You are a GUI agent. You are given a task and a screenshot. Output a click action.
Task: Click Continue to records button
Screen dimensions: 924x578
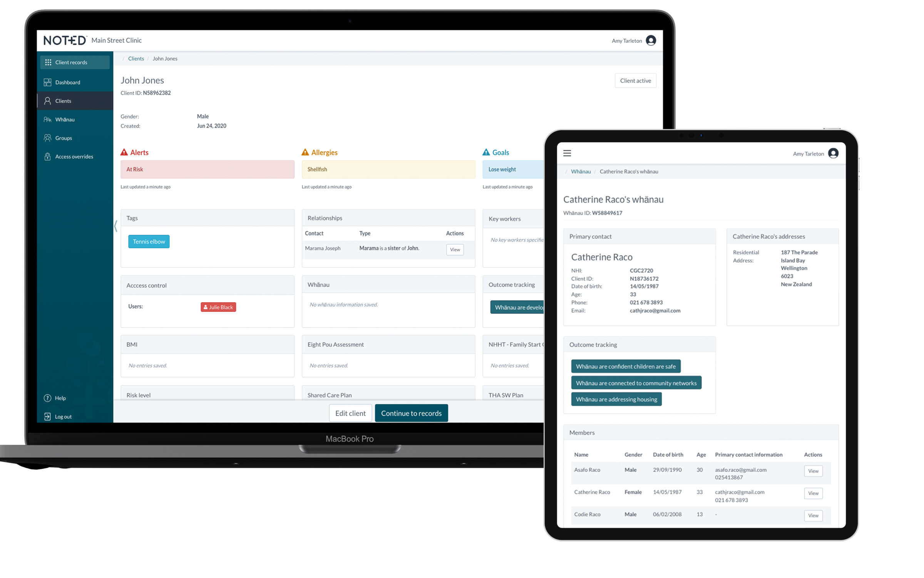click(411, 413)
